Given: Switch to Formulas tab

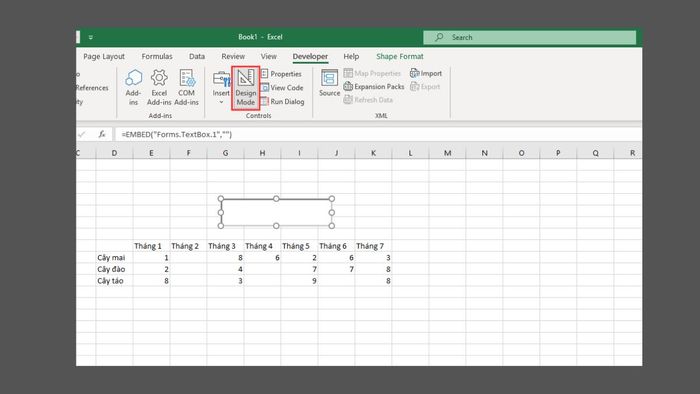Looking at the screenshot, I should click(x=157, y=56).
